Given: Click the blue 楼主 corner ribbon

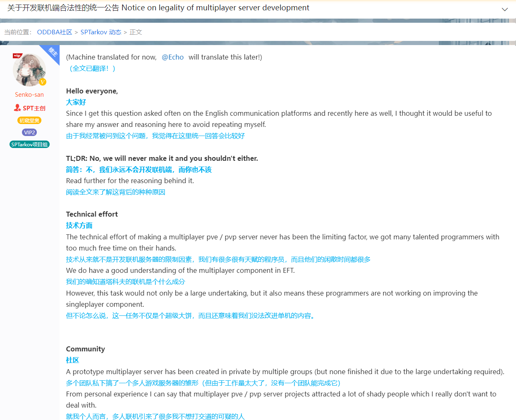Looking at the screenshot, I should (53, 52).
